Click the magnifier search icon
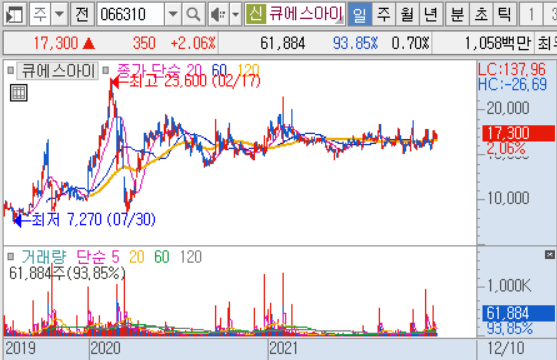Viewport: 557px width, 360px height. [x=193, y=15]
